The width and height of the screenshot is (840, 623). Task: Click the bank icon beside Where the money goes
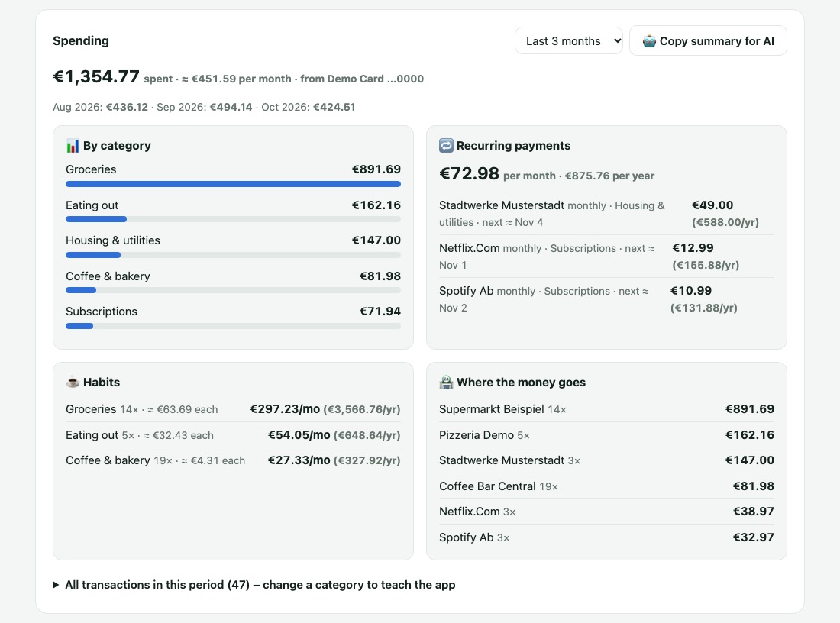pyautogui.click(x=446, y=383)
